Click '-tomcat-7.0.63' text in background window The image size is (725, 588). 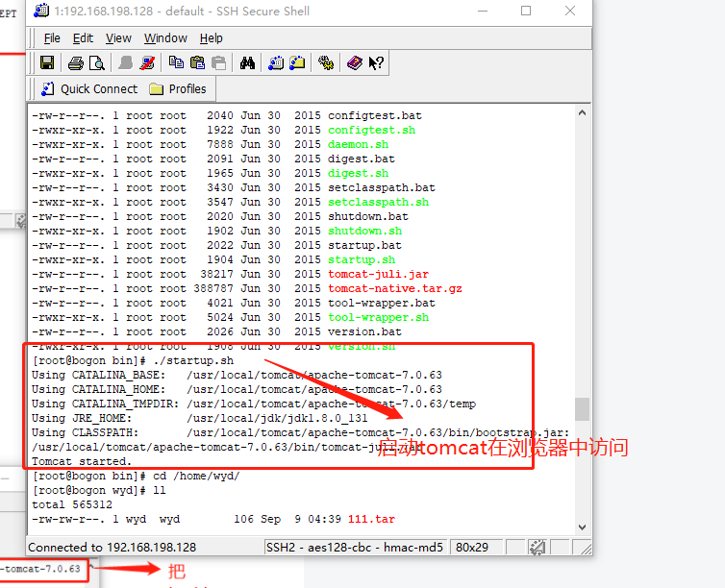tap(40, 569)
